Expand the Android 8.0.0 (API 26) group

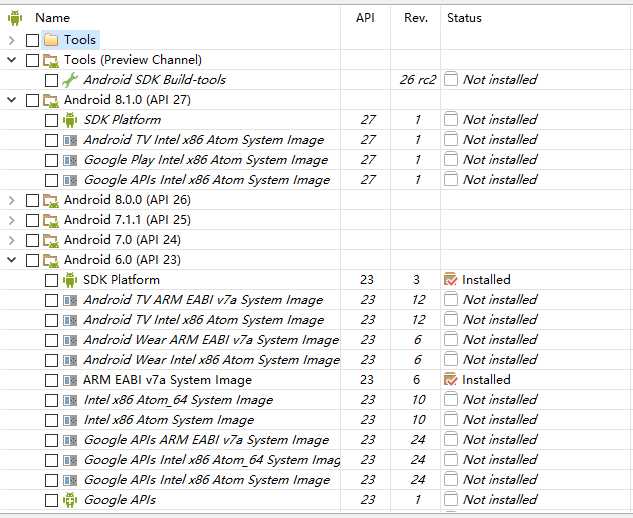point(12,200)
